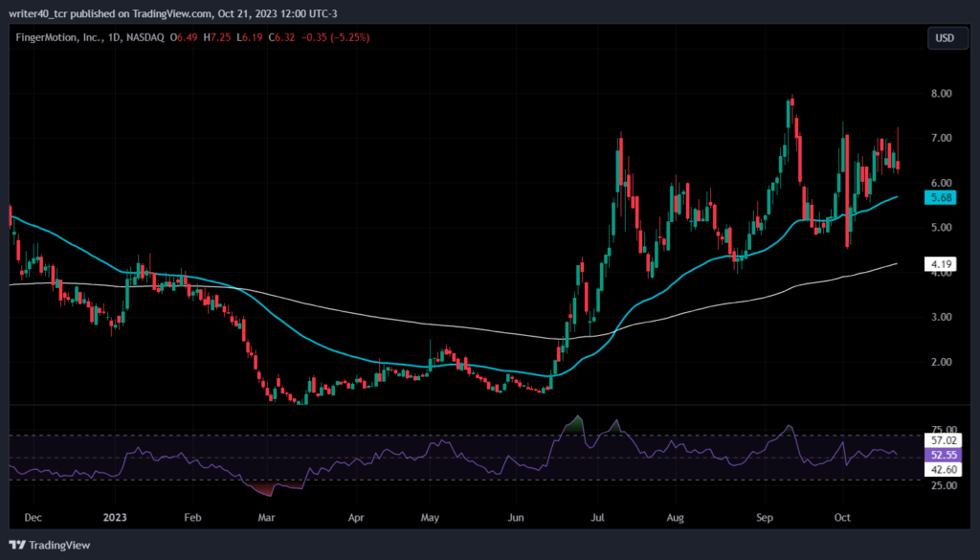Click the Oct label on time axis
This screenshot has height=560, width=980.
(842, 518)
